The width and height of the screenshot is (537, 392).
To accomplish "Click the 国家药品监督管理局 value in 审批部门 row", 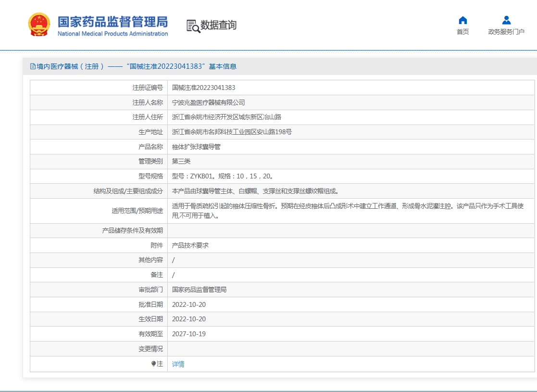I will click(200, 290).
